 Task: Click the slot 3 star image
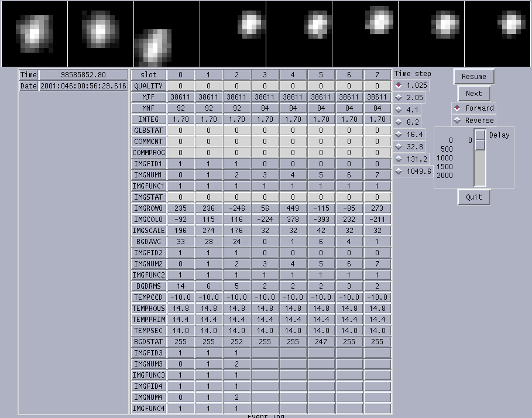(233, 33)
